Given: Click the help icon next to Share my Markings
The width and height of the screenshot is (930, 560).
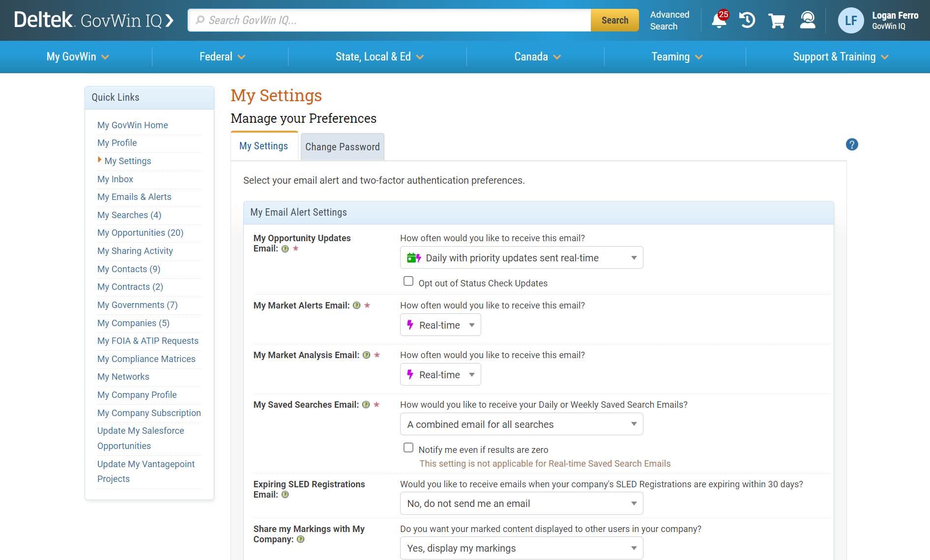Looking at the screenshot, I should (300, 539).
